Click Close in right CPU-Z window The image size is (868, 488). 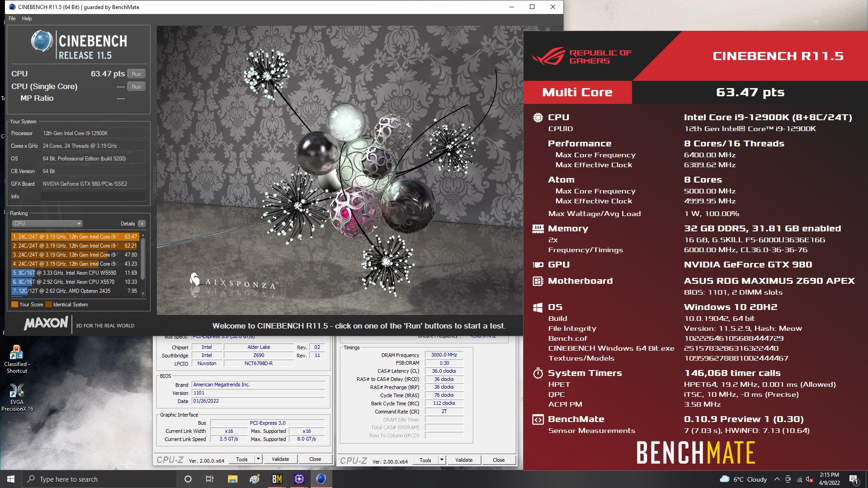tap(499, 460)
